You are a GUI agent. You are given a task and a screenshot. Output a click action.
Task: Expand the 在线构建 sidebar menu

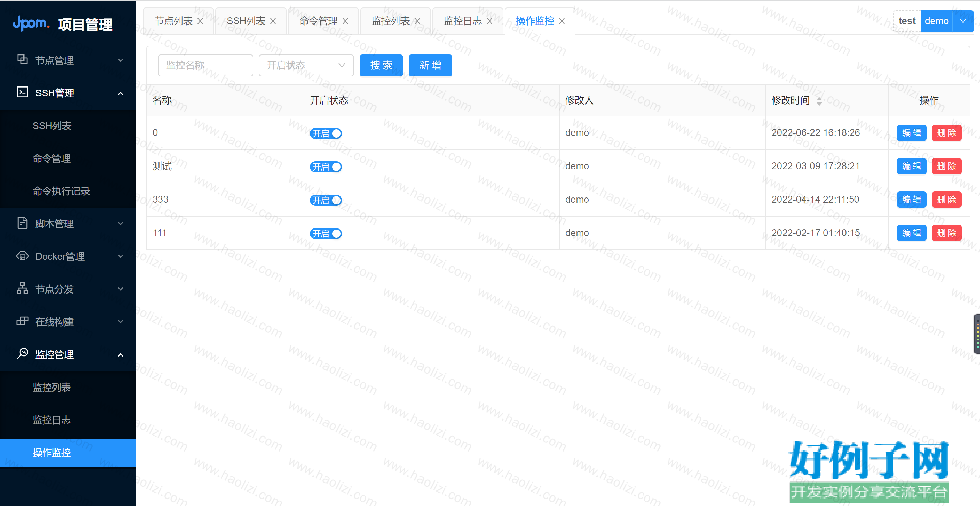[x=121, y=322]
